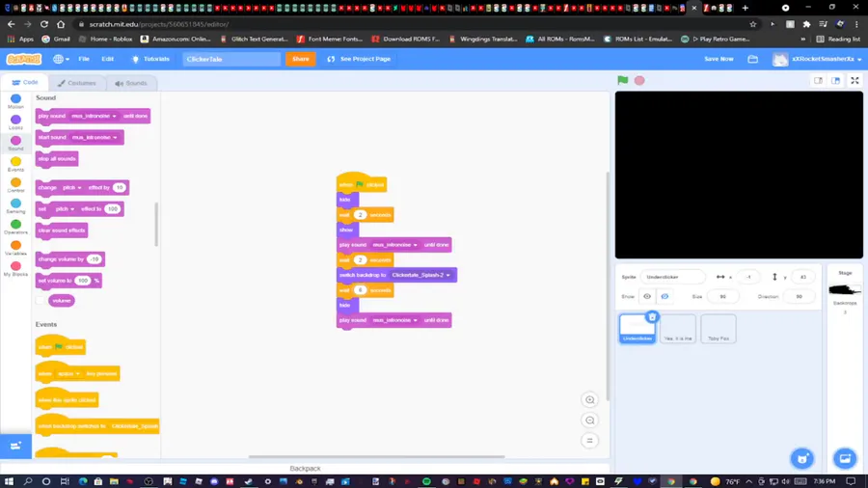Click the block palette vertical scrollbar
Viewport: 868px width, 488px height.
[x=156, y=224]
